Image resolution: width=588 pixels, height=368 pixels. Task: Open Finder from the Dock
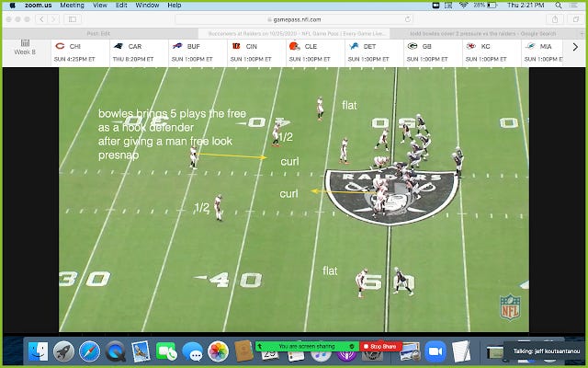39,351
